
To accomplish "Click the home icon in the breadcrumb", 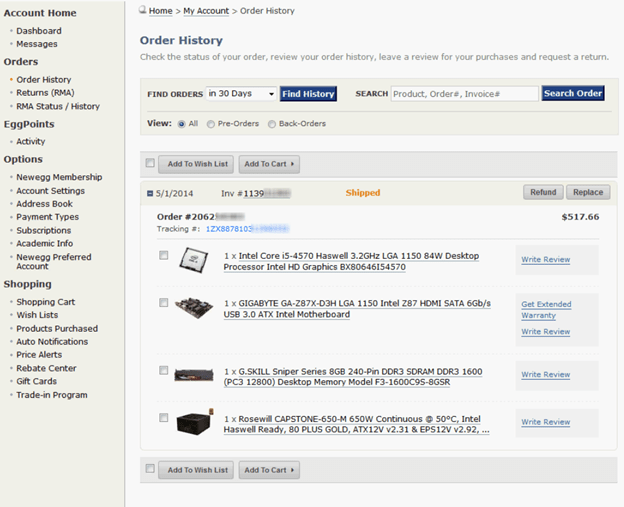I will click(142, 10).
